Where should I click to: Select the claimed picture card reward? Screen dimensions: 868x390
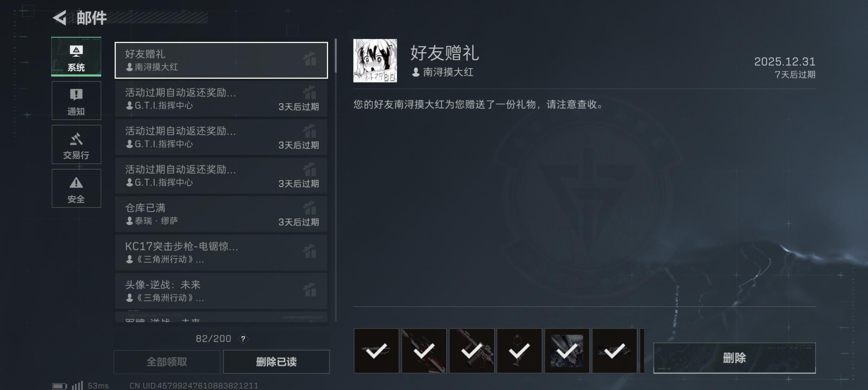(567, 351)
